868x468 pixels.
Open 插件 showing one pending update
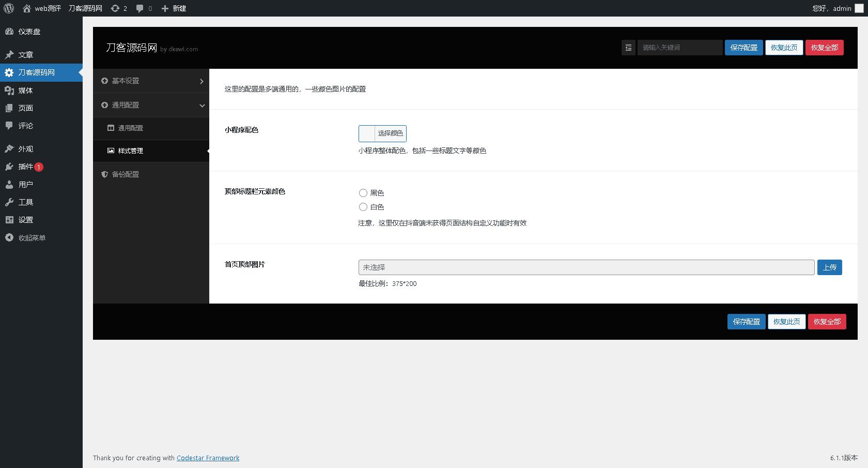(24, 167)
